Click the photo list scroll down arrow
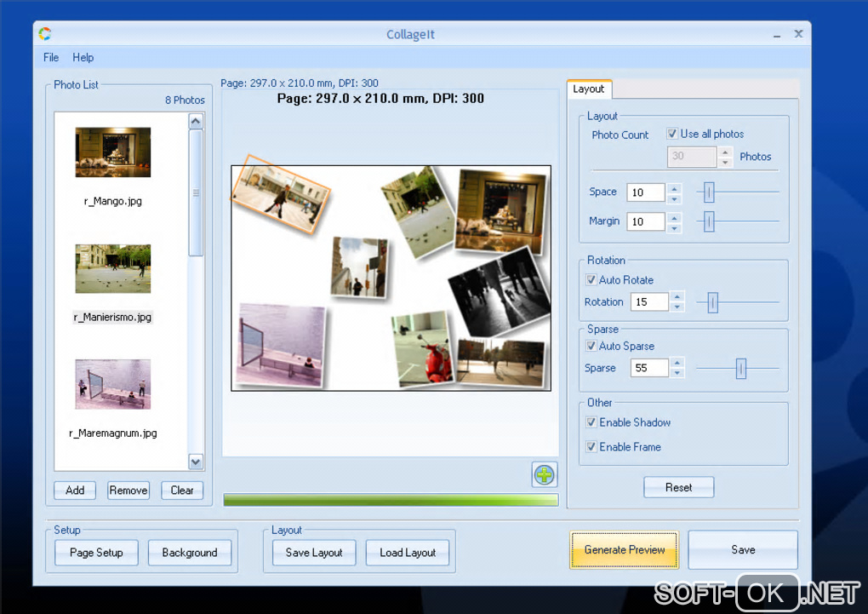 [x=196, y=461]
